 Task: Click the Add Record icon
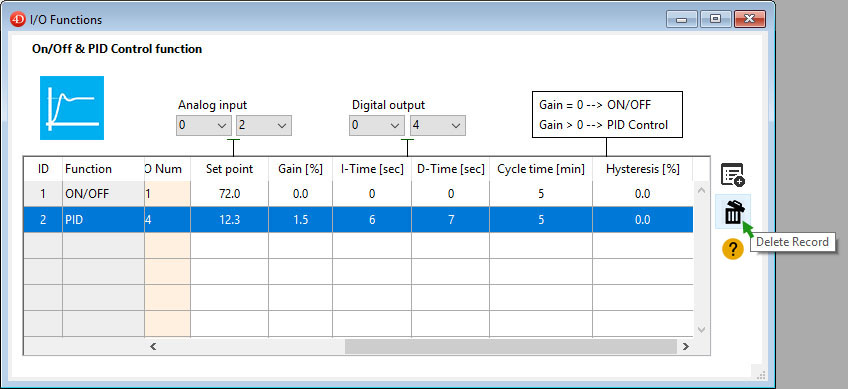tap(733, 175)
